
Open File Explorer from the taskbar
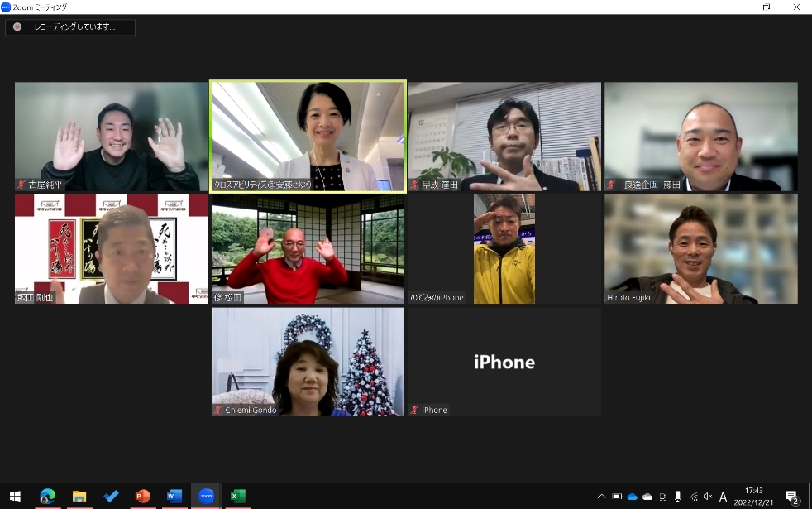coord(79,496)
